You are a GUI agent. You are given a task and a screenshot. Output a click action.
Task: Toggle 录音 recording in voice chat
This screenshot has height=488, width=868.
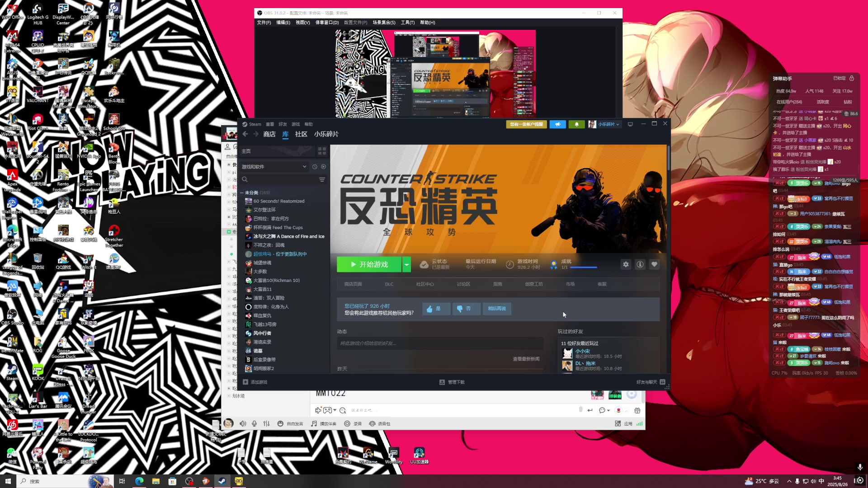(353, 423)
